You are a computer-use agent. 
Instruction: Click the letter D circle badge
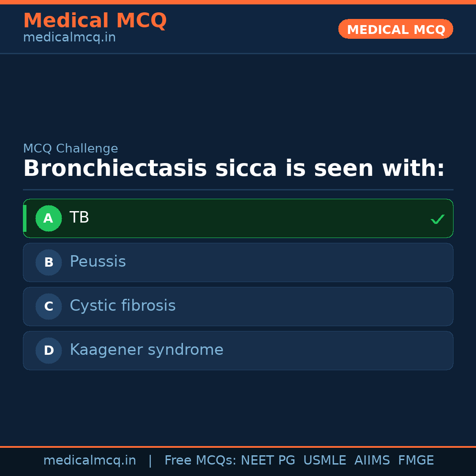[x=48, y=350]
